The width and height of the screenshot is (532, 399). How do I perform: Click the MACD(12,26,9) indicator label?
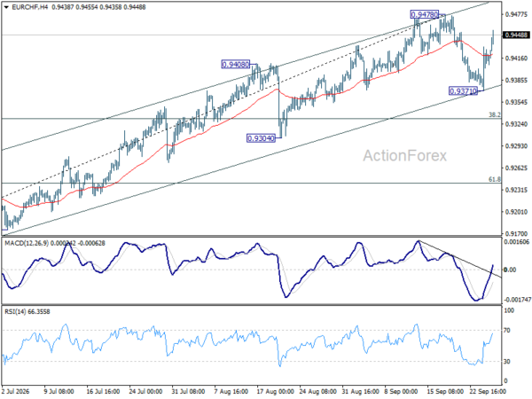[27, 243]
